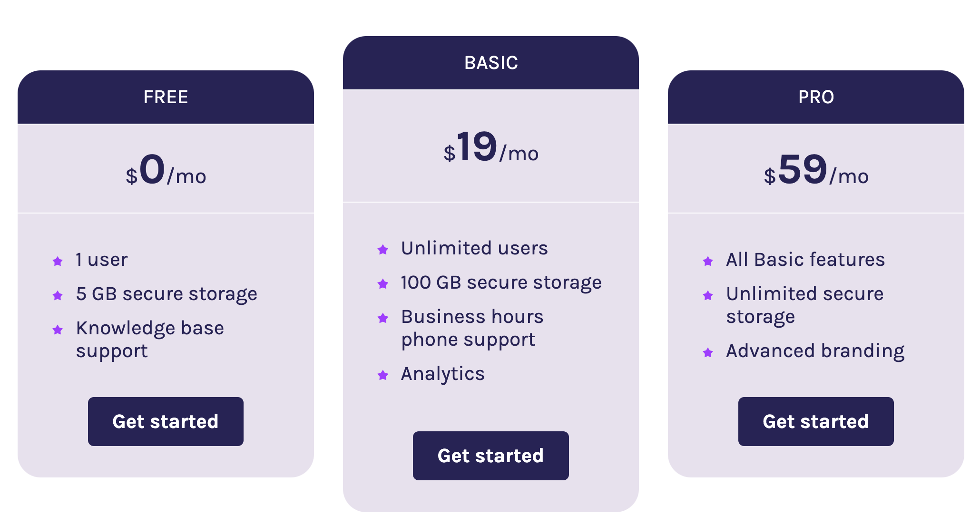The width and height of the screenshot is (980, 525).
Task: Click the $19/mo price
Action: point(491,148)
